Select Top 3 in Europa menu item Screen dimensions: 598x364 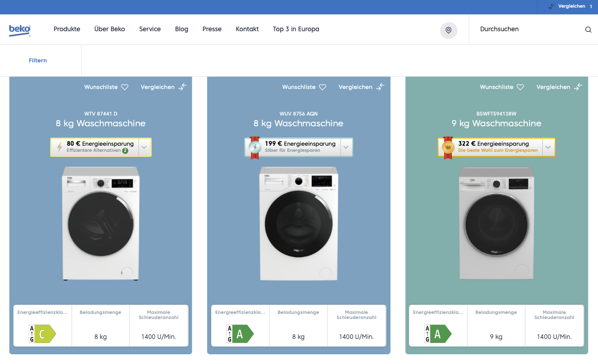click(x=296, y=29)
